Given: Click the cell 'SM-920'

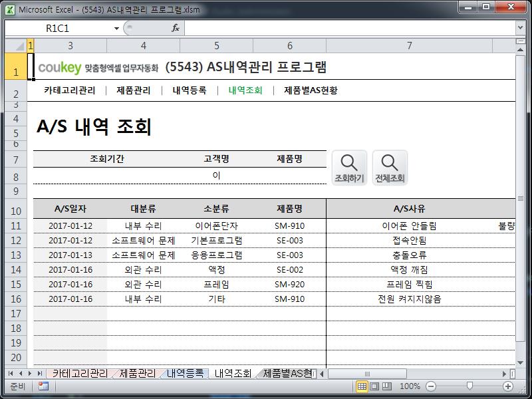Looking at the screenshot, I should pyautogui.click(x=289, y=285).
